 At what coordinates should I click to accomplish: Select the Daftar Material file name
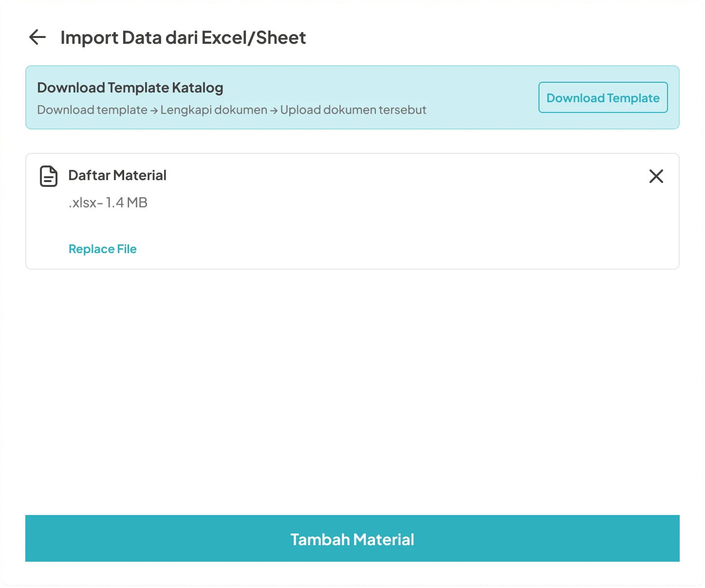[x=117, y=175]
